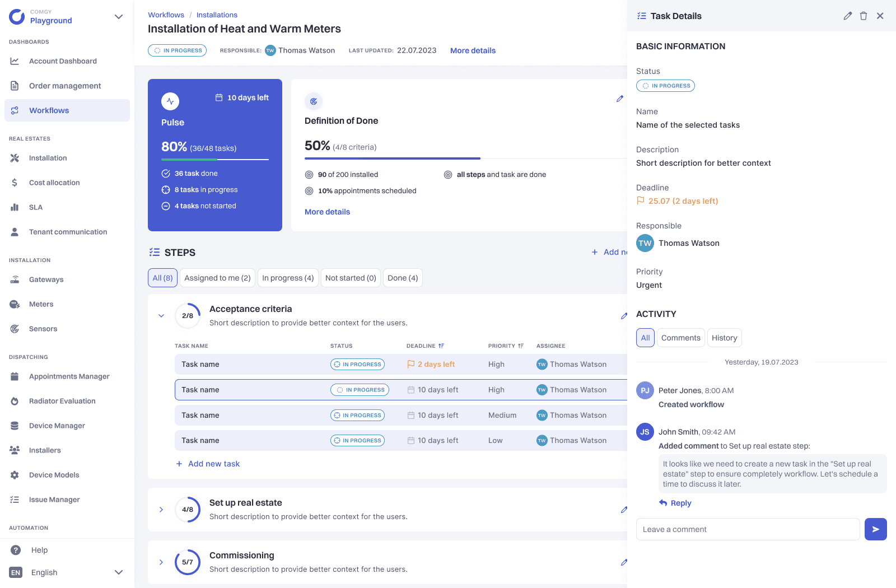Click the 25.07 (2 days left) deadline
Image resolution: width=896 pixels, height=588 pixels.
click(x=677, y=201)
